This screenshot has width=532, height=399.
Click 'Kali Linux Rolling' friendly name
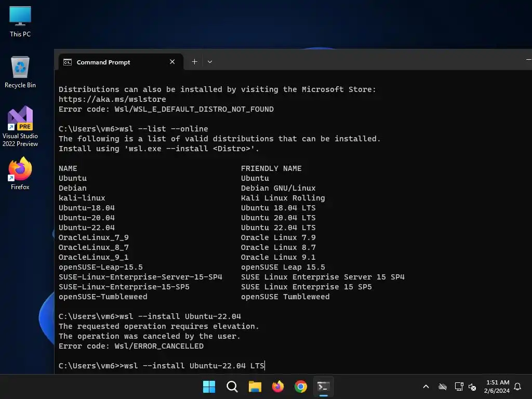coord(283,198)
